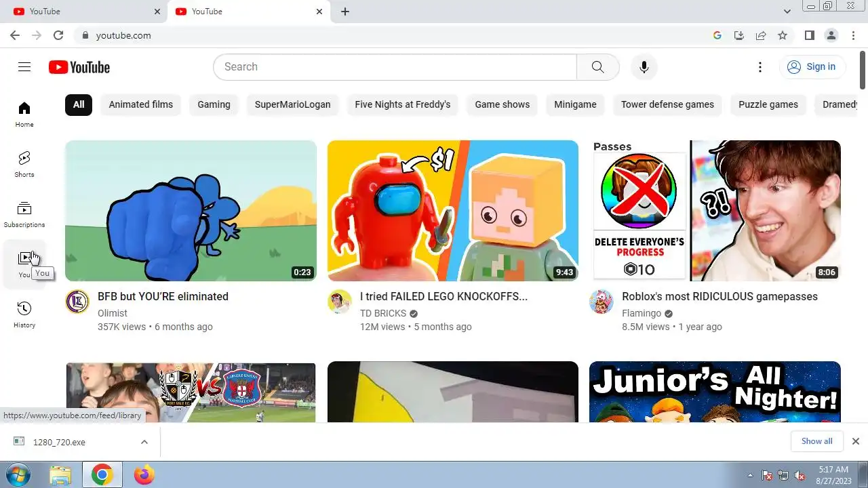Select the Animated films chip
The width and height of the screenshot is (868, 488).
pyautogui.click(x=141, y=104)
